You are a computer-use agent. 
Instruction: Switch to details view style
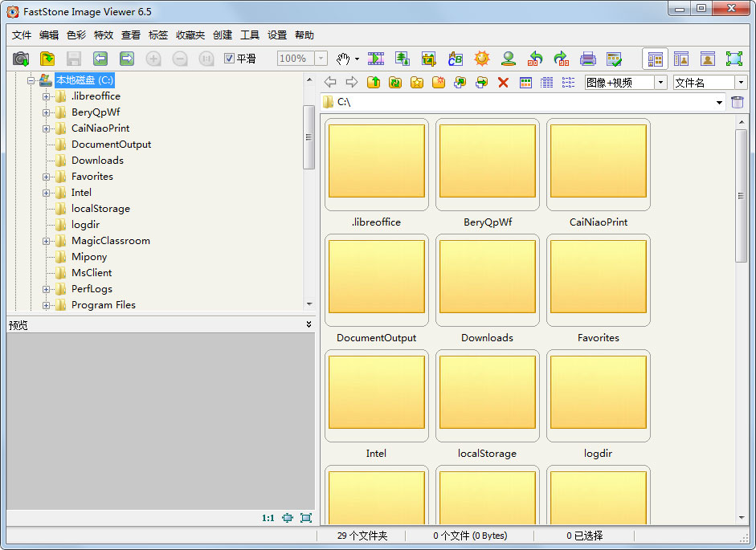[547, 83]
